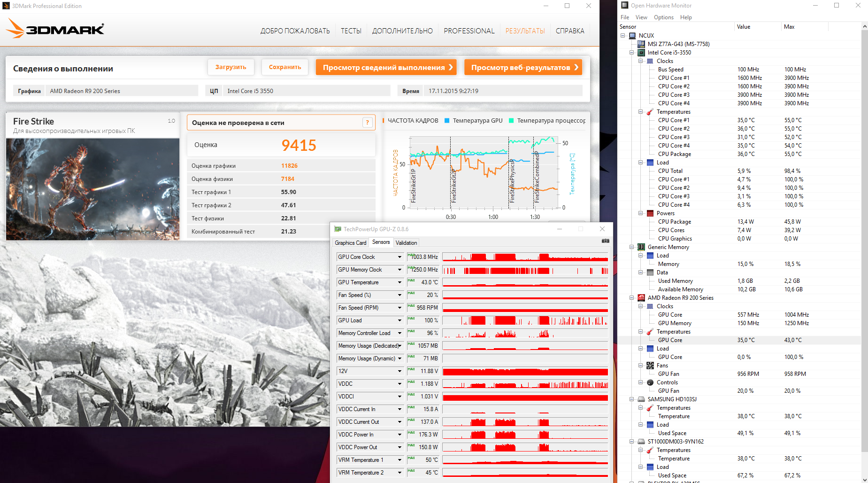Screen dimensions: 868x483
Task: Click the ST1000DM003-9YN162 drive icon
Action: click(x=641, y=442)
